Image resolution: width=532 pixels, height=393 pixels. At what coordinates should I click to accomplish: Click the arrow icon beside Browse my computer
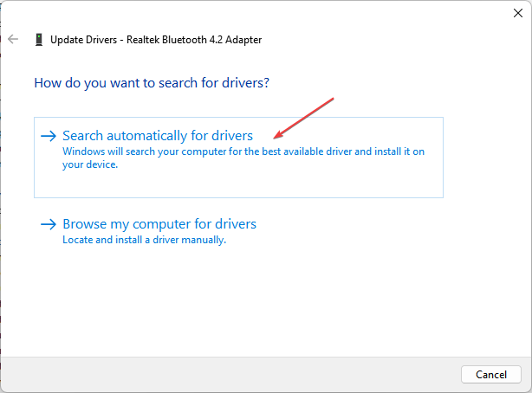tap(49, 224)
